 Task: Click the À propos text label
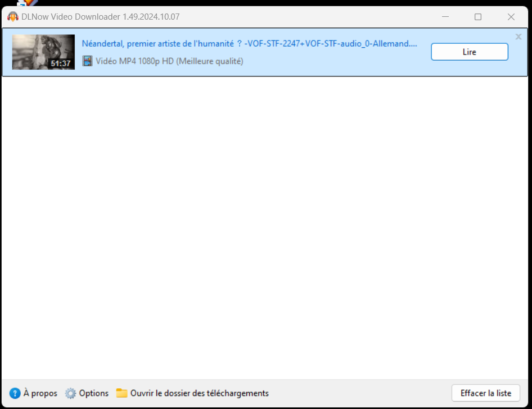pos(40,393)
